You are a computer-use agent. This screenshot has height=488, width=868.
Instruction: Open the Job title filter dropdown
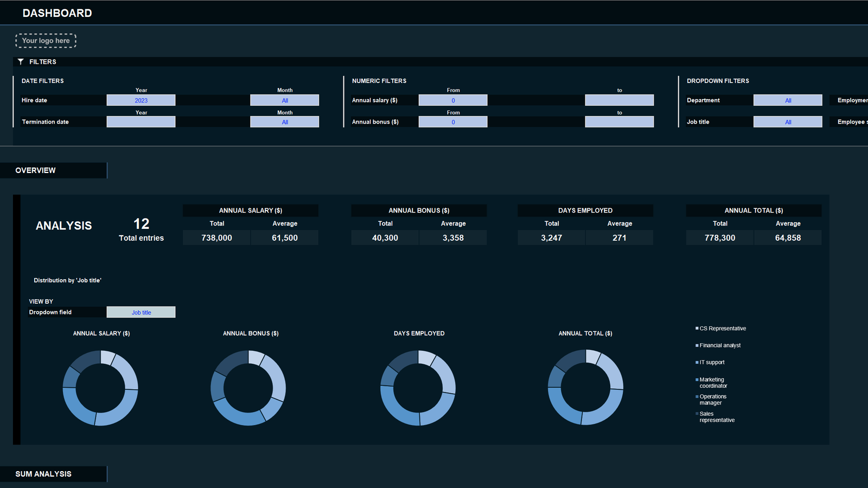click(x=787, y=122)
